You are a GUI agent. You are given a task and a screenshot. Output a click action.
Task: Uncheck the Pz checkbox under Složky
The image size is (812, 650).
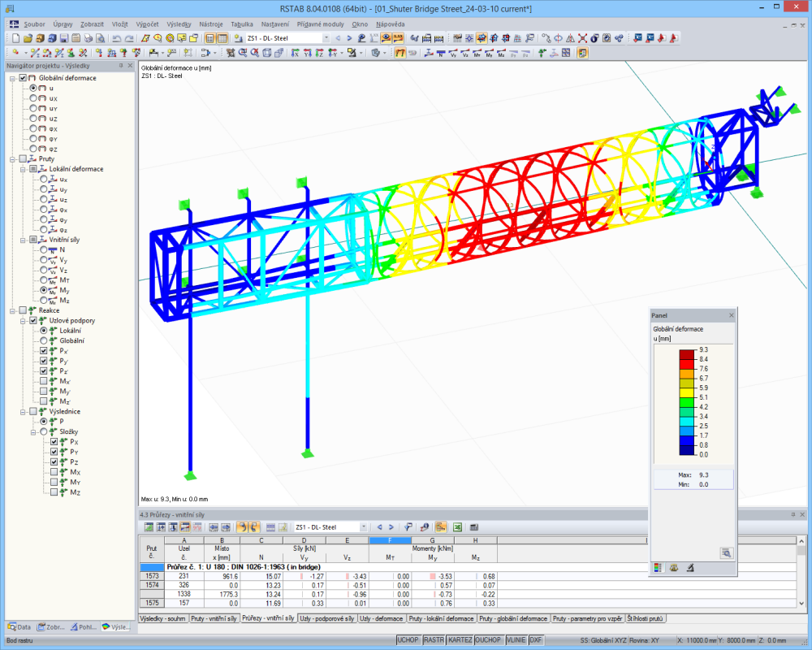[x=53, y=461]
